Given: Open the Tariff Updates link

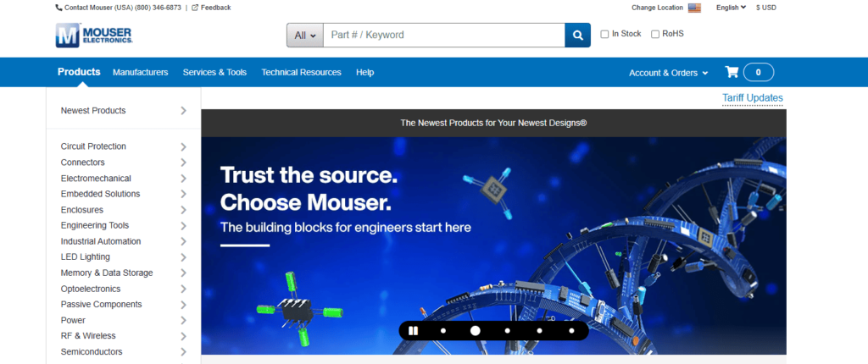Looking at the screenshot, I should click(x=752, y=98).
